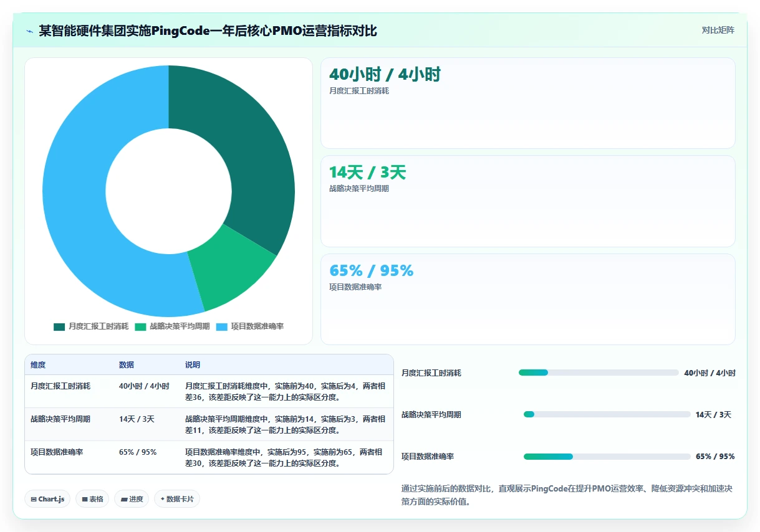Toggle the 项目数据准确率 legend swatch
Viewport: 760px width, 532px height.
click(221, 326)
